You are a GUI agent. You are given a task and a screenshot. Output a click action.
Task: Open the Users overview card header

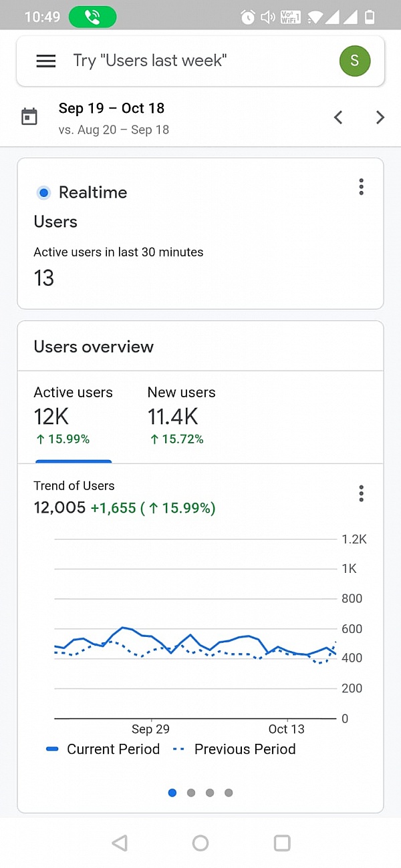click(94, 347)
